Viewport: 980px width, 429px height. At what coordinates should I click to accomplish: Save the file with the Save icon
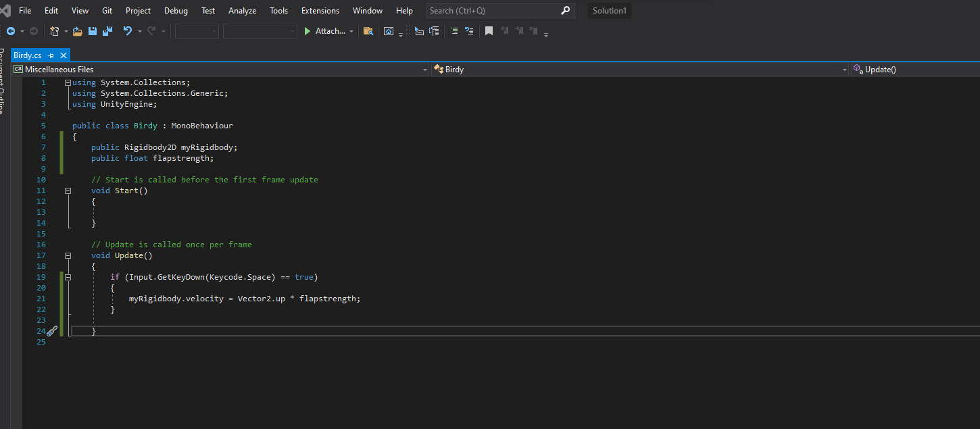coord(93,31)
